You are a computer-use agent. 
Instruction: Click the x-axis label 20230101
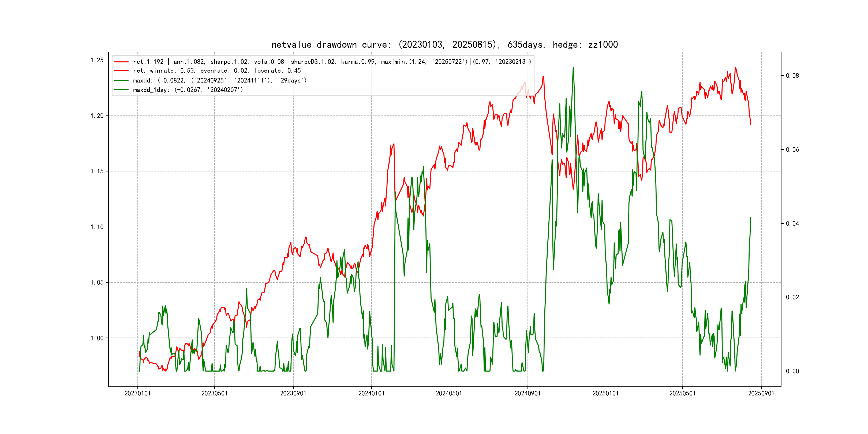(x=137, y=393)
